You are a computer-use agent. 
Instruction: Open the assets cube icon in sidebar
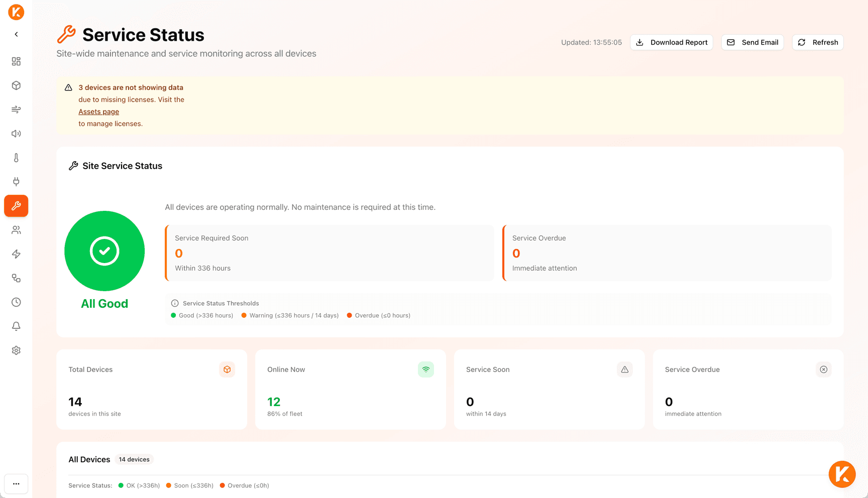tap(16, 85)
